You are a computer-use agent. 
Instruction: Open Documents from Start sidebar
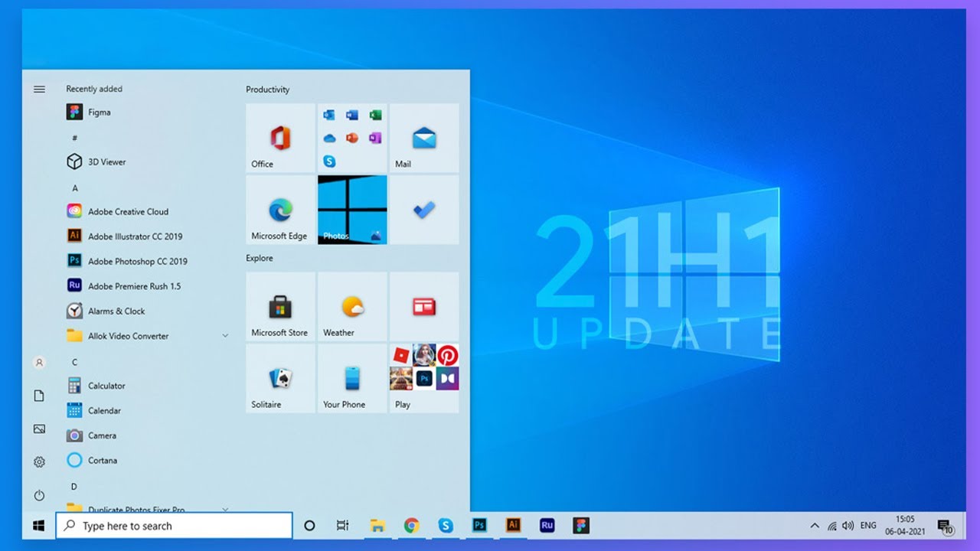tap(39, 396)
